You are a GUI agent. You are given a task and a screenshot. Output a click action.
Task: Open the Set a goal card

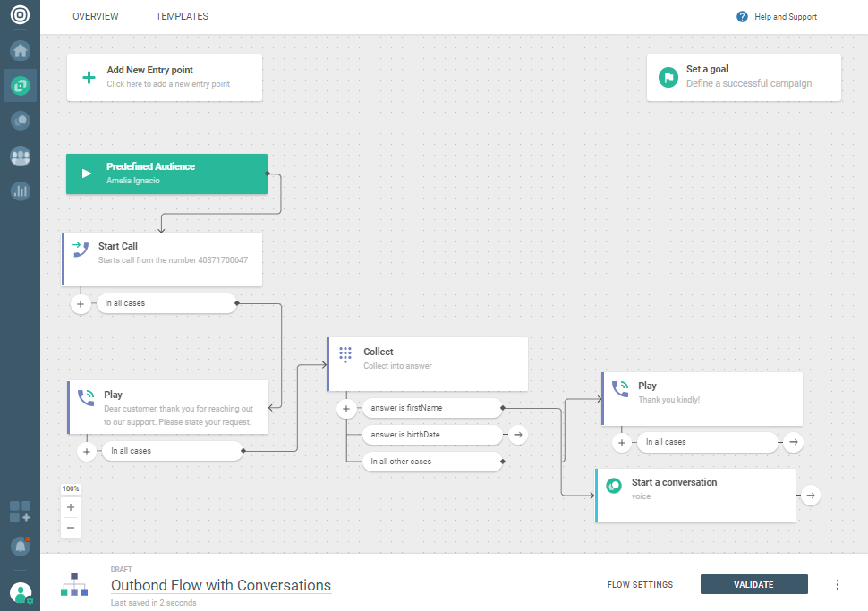(744, 77)
